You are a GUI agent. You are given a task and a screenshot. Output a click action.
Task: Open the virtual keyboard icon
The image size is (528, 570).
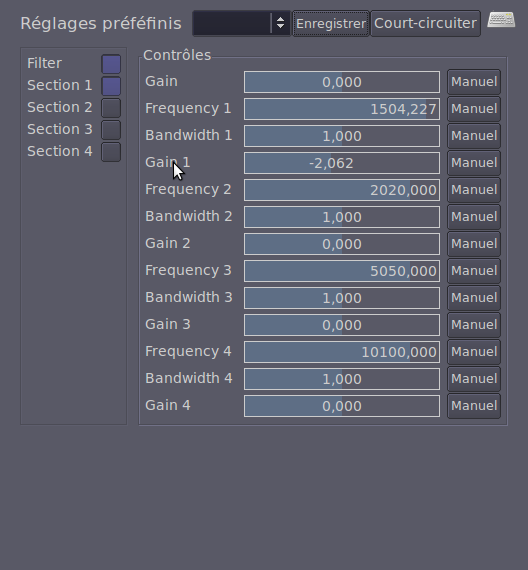tap(501, 20)
